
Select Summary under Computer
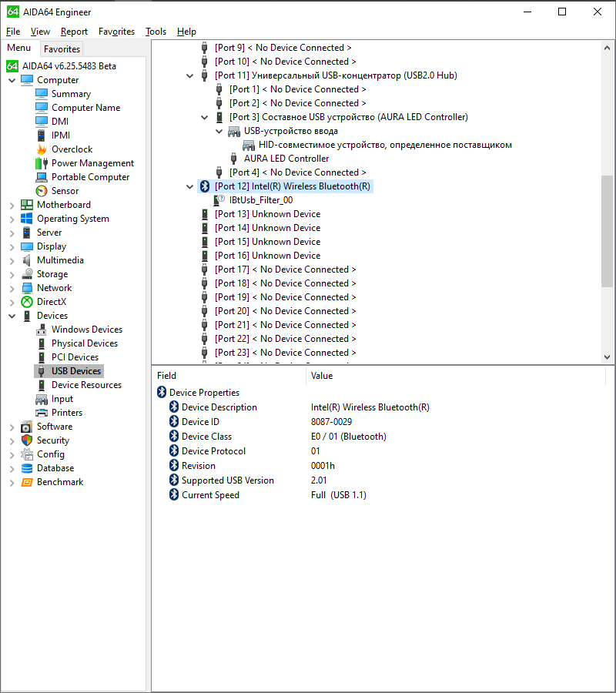(71, 94)
